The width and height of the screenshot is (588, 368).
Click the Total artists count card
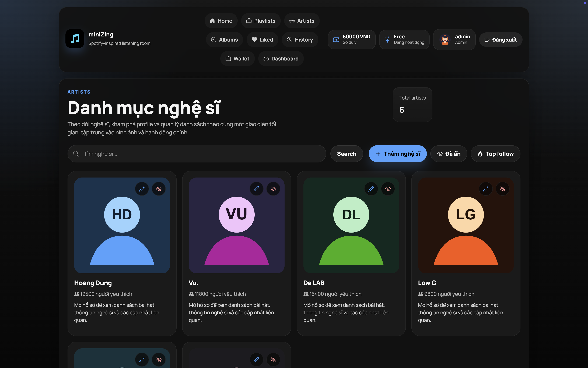[412, 105]
